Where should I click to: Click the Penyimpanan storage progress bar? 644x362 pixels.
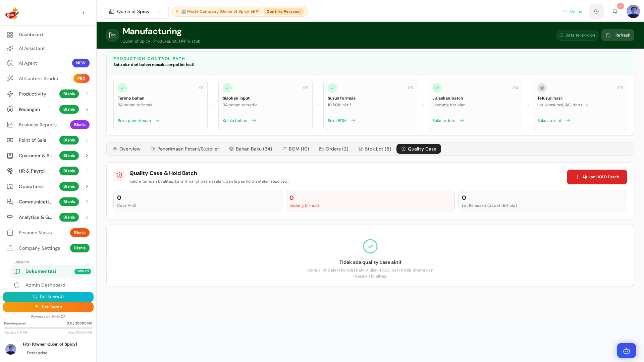(x=48, y=328)
